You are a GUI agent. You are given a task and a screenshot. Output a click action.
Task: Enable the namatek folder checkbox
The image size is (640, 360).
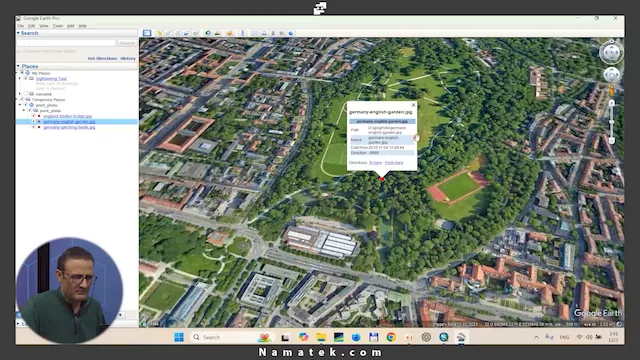pos(26,94)
